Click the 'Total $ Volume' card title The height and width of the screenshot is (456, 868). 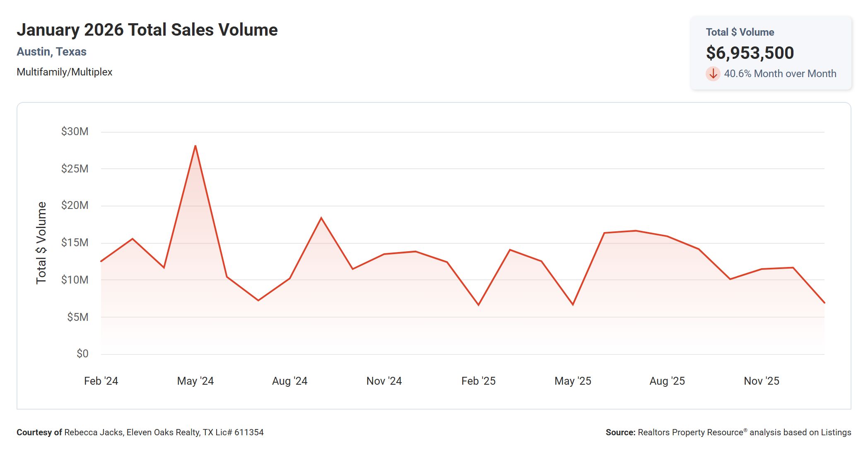click(x=740, y=32)
